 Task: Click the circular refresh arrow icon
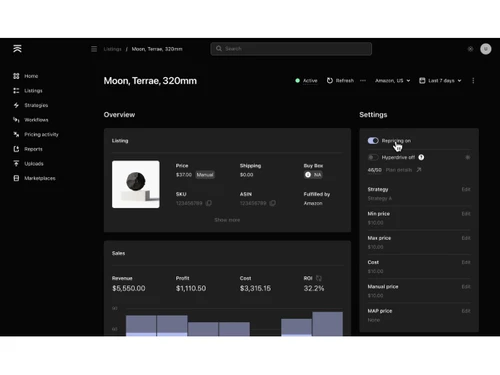click(x=330, y=81)
